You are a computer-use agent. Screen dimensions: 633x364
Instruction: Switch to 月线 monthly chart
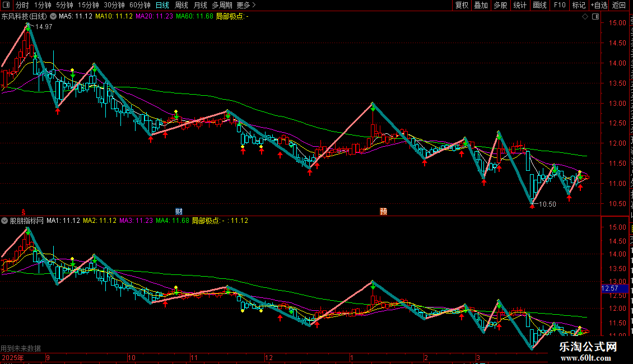pos(200,5)
